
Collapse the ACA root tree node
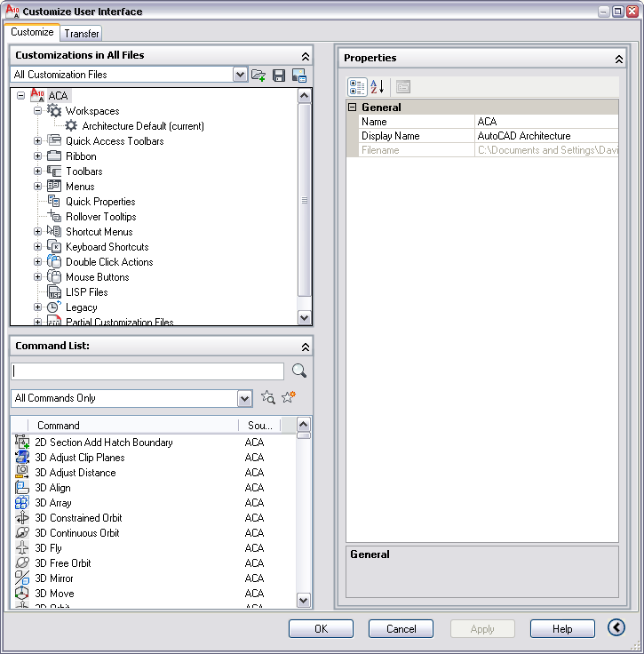(20, 95)
